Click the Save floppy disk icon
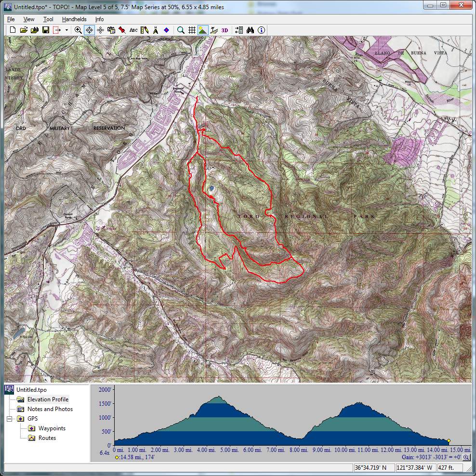476x476 pixels. [x=46, y=30]
